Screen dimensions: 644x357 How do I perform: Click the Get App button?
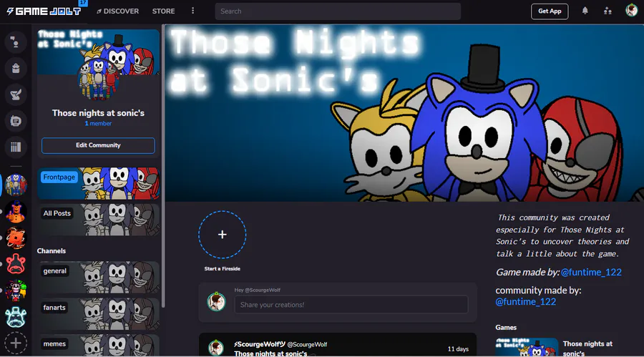[x=550, y=11]
